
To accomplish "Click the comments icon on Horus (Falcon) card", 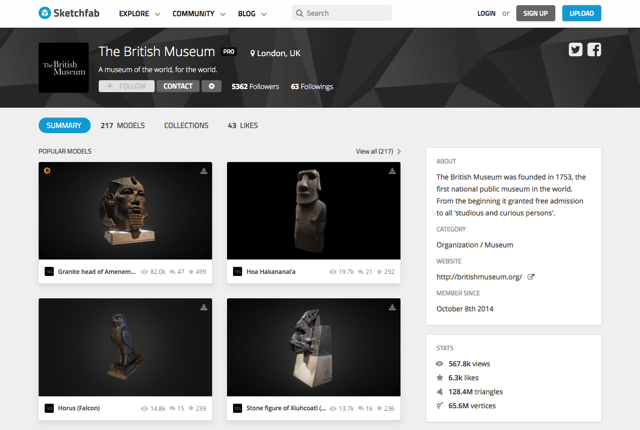I will [172, 408].
